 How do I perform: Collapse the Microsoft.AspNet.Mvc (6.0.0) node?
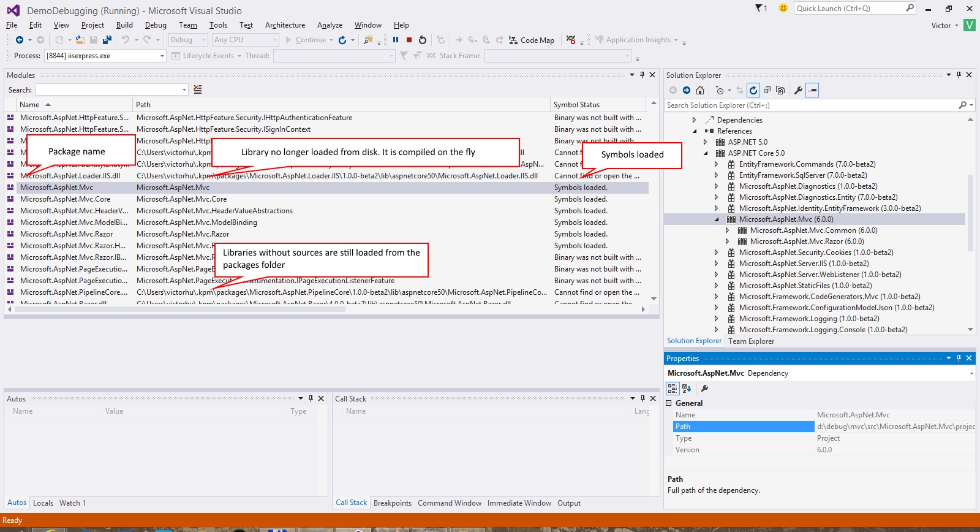pos(717,219)
